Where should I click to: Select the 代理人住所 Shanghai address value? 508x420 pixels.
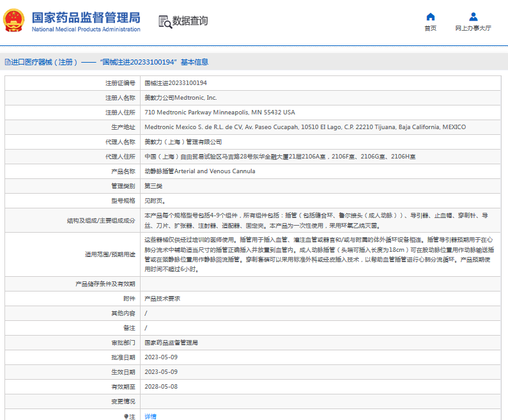(x=280, y=157)
